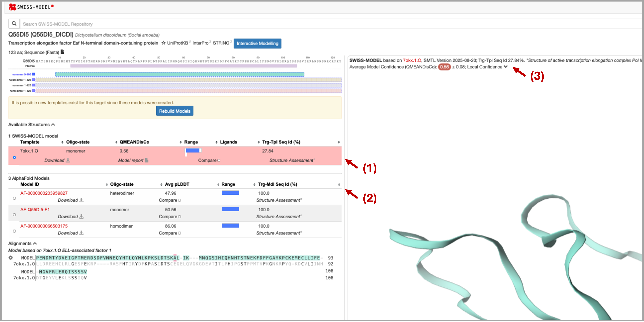Sort the table by QMEANDisCo column

134,142
